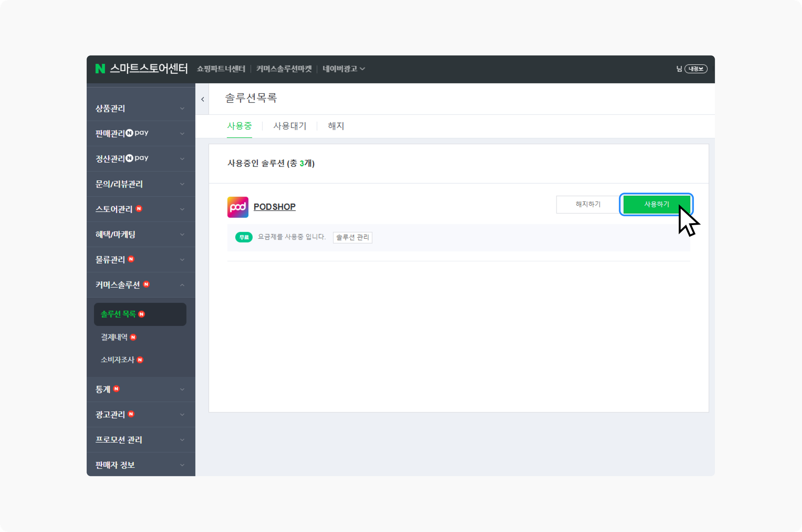
Task: Click 스마트스토어센터 title
Action: click(149, 69)
